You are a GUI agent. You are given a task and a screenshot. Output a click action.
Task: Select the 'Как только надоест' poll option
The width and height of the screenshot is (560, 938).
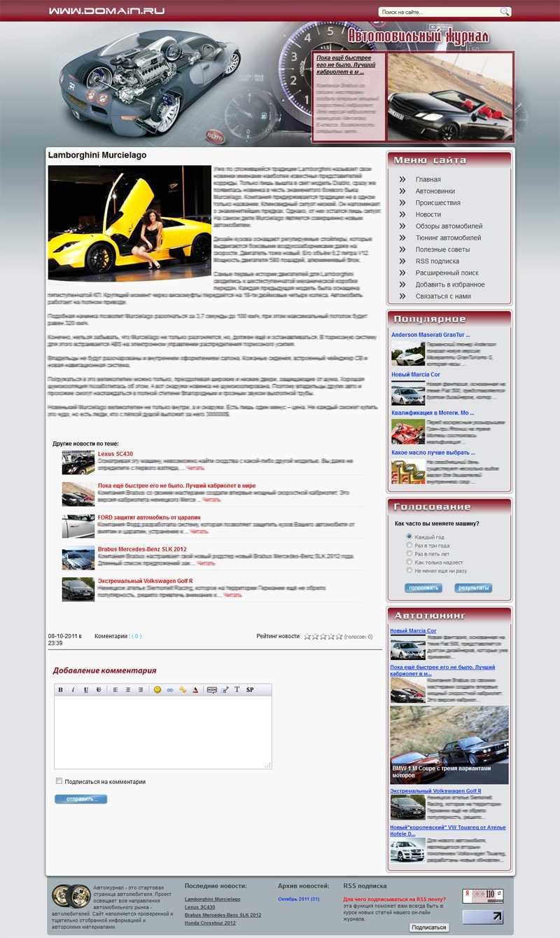pyautogui.click(x=409, y=562)
